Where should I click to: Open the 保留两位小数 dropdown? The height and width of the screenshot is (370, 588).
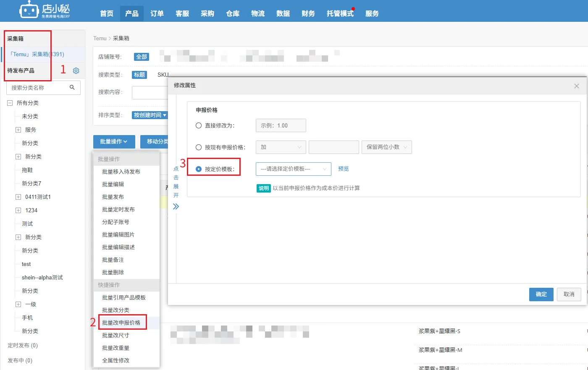pos(386,147)
